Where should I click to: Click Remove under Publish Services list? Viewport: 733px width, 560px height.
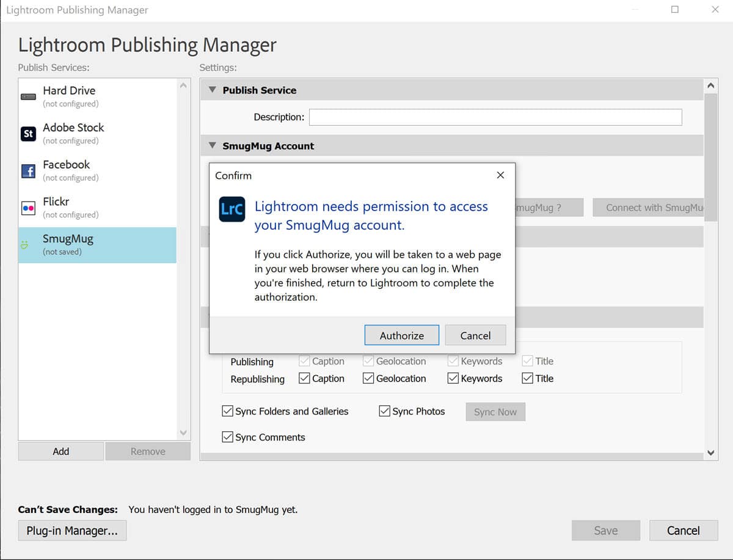coord(148,451)
